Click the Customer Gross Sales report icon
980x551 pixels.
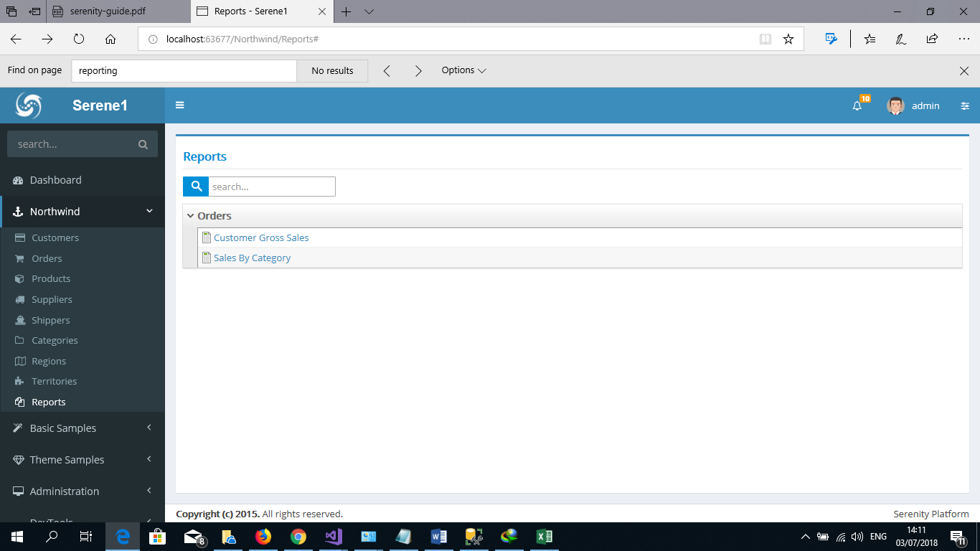tap(207, 237)
